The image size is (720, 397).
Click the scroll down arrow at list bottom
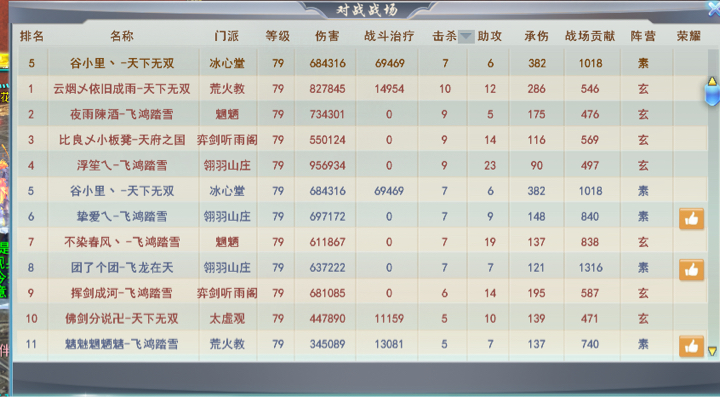point(712,351)
